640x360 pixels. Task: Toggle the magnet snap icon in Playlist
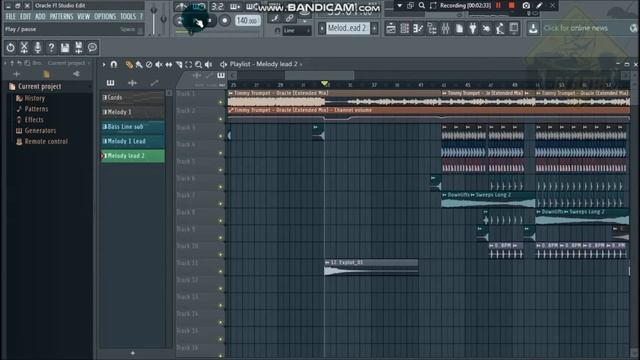tap(114, 64)
